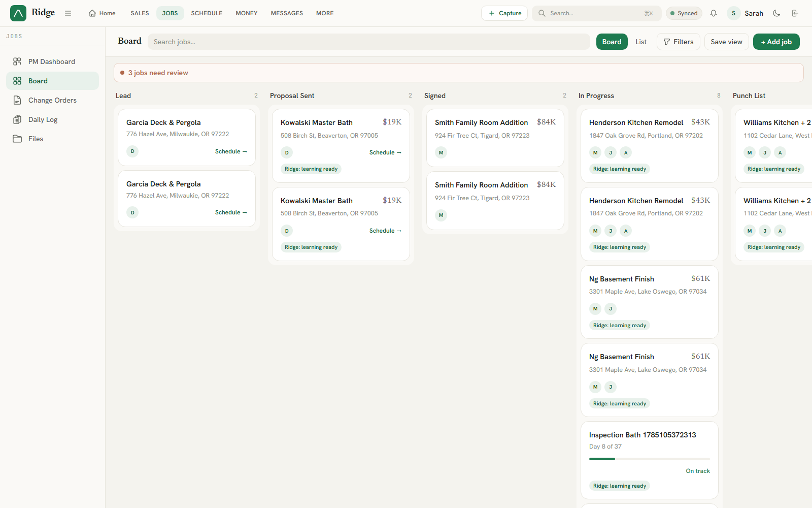
Task: Open the Files page
Action: (52, 139)
